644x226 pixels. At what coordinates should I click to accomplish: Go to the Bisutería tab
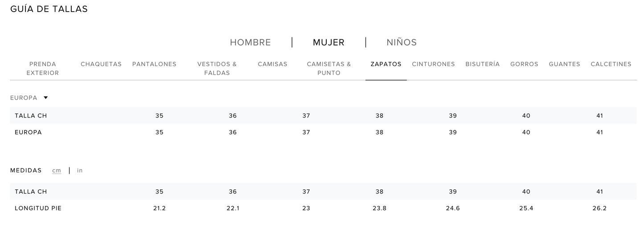pos(483,64)
